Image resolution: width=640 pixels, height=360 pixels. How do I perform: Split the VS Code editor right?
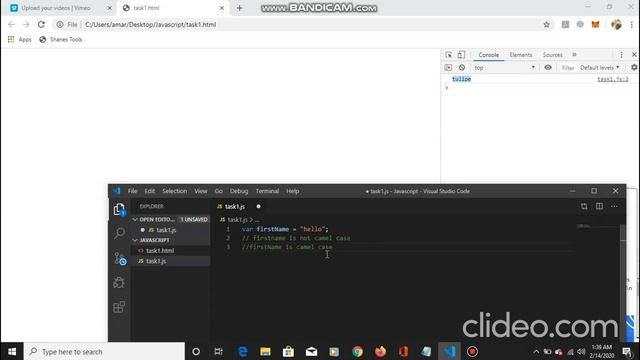[599, 207]
